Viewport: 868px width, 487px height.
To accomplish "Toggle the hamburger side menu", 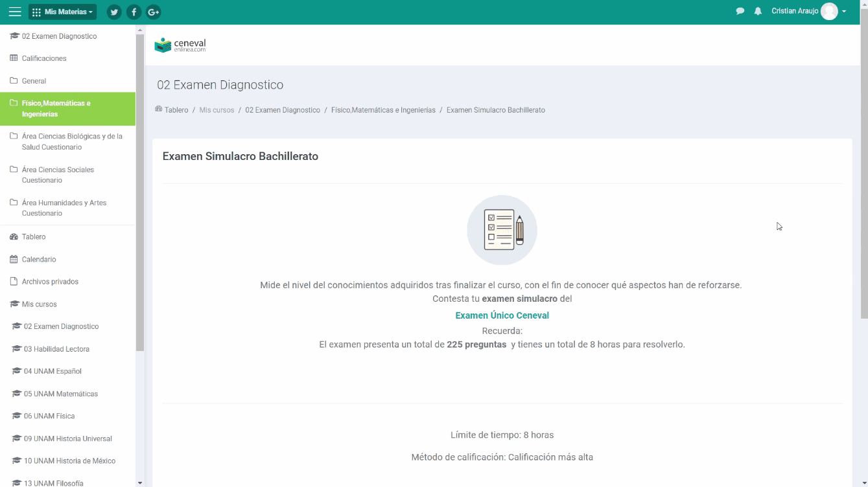I will pos(14,12).
